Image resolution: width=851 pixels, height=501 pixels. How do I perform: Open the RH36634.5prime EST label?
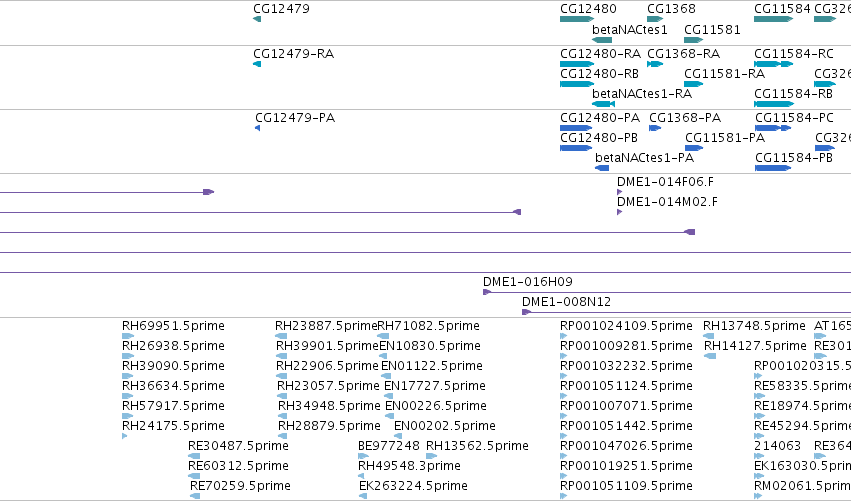coord(173,386)
